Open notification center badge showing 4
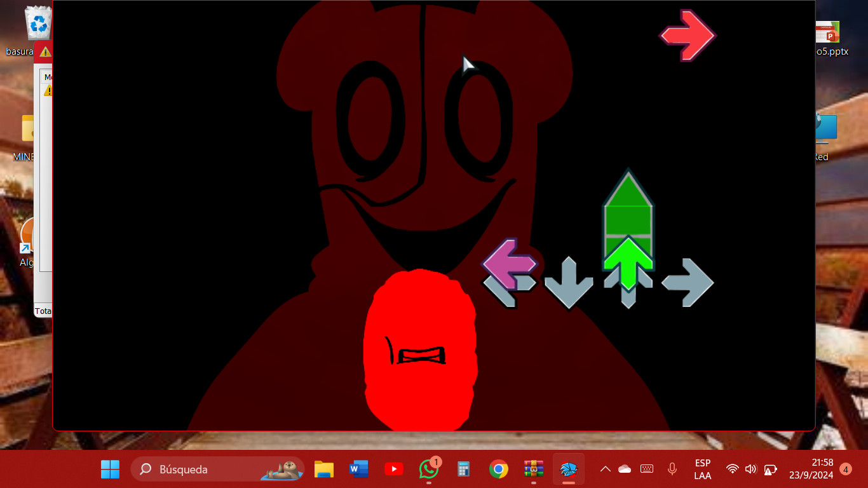 point(846,470)
